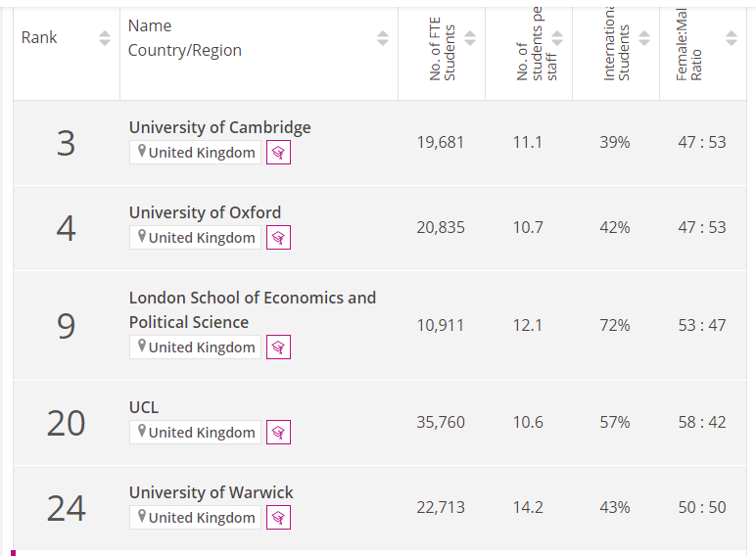Click the location pin in UCL's United Kingdom tag
The width and height of the screenshot is (756, 556).
(142, 432)
